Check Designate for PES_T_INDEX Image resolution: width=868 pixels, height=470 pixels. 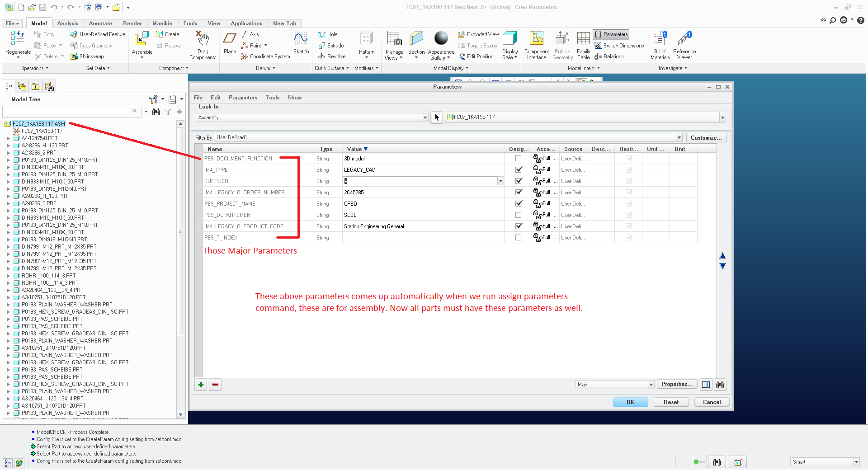(x=518, y=238)
